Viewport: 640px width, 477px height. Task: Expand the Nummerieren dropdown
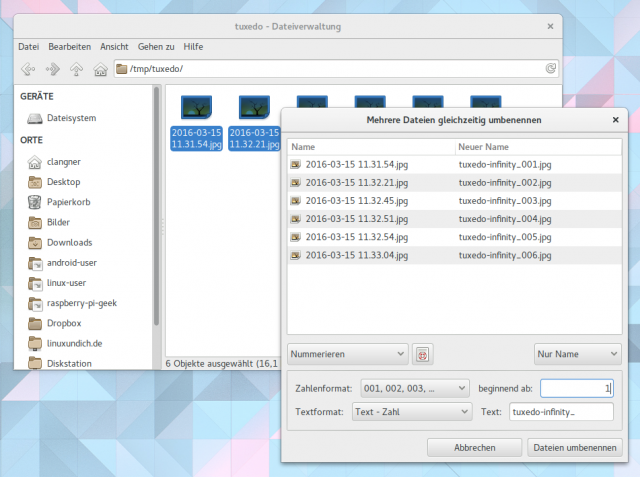tap(347, 354)
